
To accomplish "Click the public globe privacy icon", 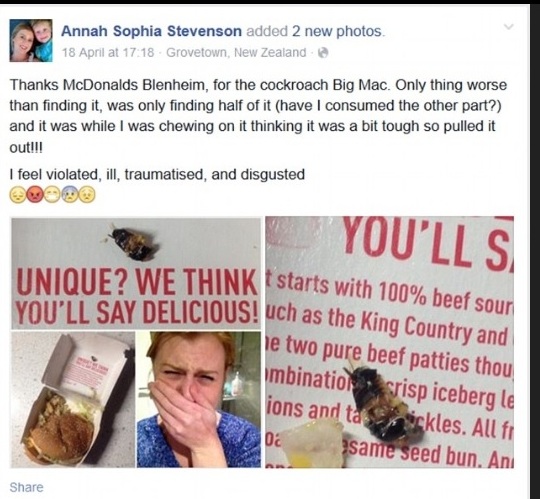I will tap(323, 53).
